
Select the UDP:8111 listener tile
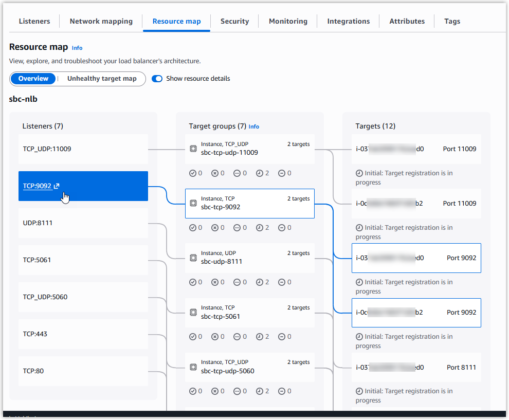[83, 223]
